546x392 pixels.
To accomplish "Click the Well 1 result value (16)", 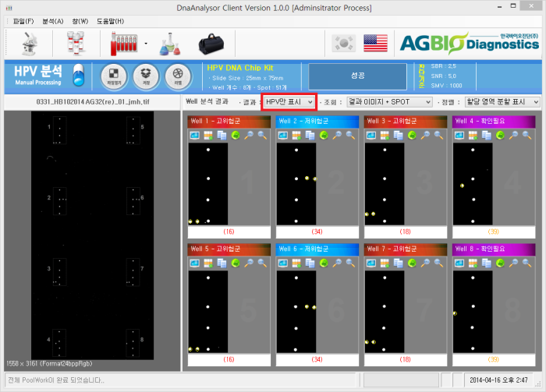I will 229,231.
